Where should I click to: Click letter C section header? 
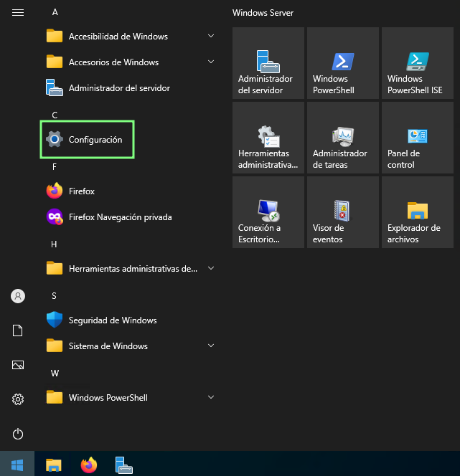pos(55,115)
